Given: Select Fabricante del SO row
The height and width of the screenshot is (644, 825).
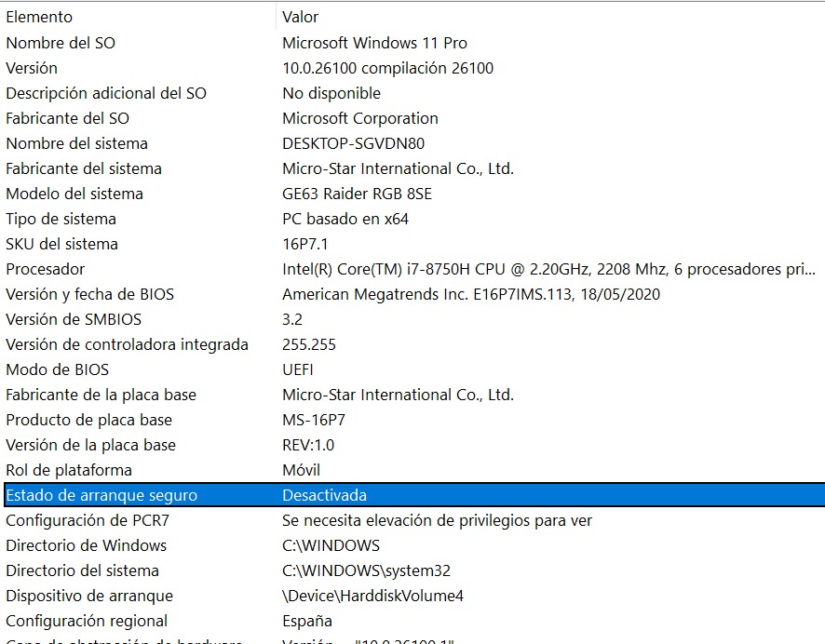Looking at the screenshot, I should 67,118.
